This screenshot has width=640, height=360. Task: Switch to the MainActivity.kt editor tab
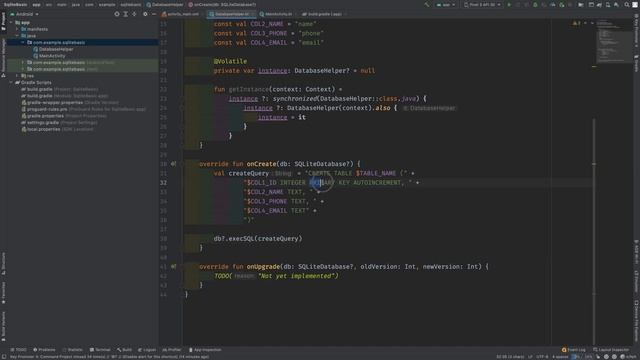[277, 14]
